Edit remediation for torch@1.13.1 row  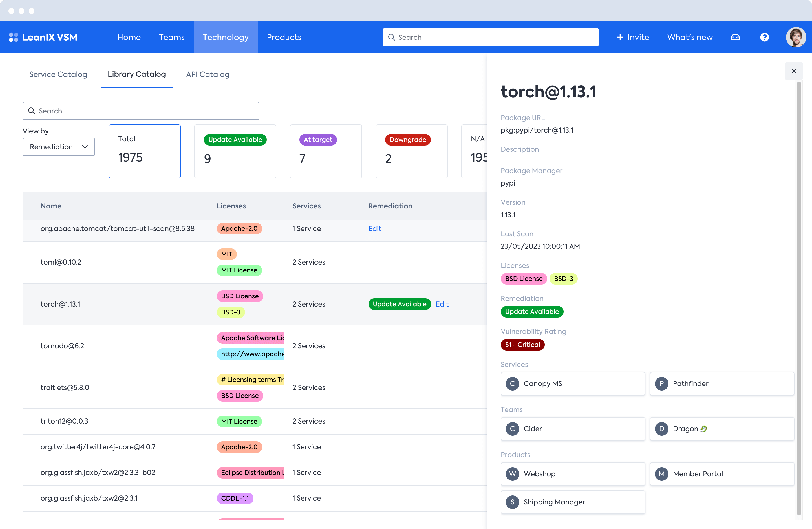[442, 304]
